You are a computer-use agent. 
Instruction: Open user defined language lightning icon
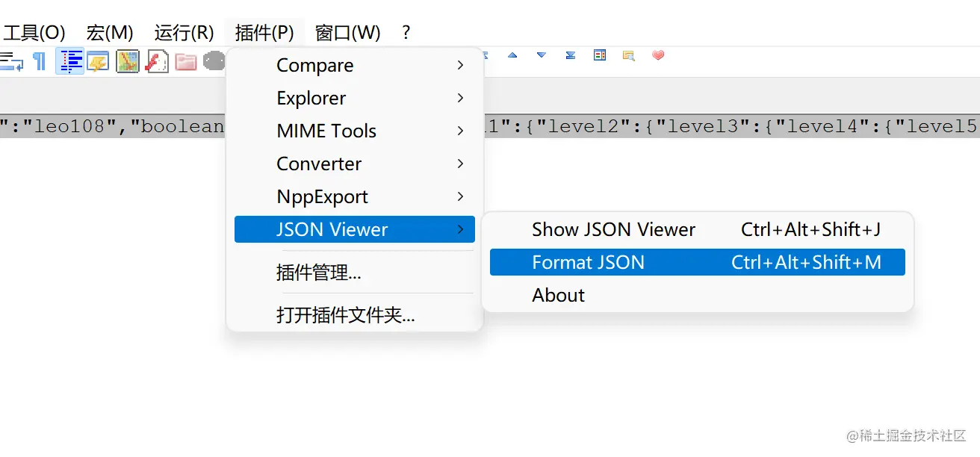98,61
